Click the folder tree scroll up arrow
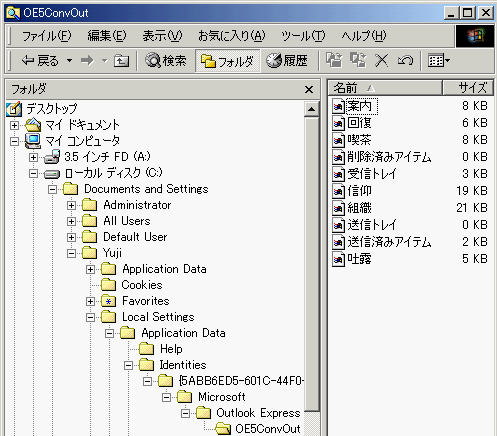The width and height of the screenshot is (497, 436). (312, 109)
